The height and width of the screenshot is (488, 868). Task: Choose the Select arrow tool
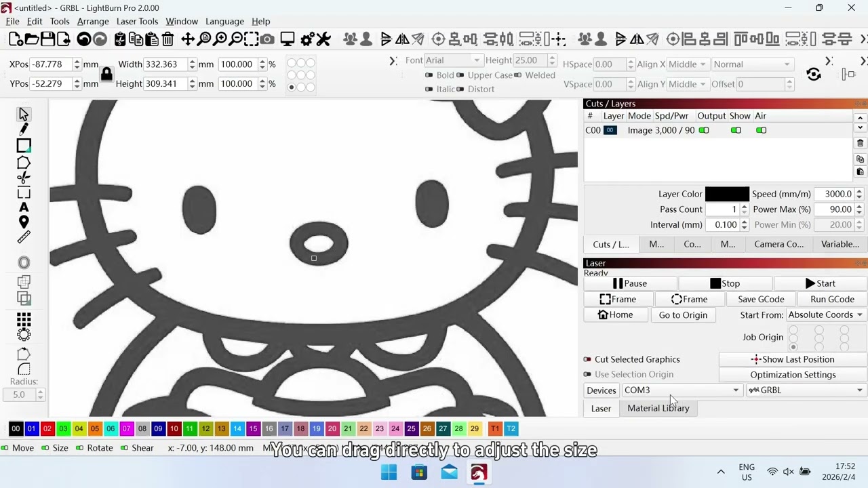click(24, 114)
